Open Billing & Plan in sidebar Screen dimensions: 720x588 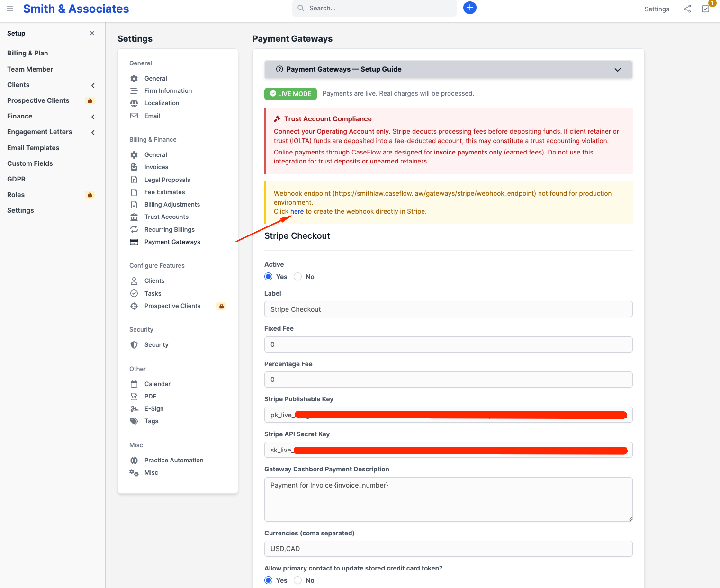27,53
